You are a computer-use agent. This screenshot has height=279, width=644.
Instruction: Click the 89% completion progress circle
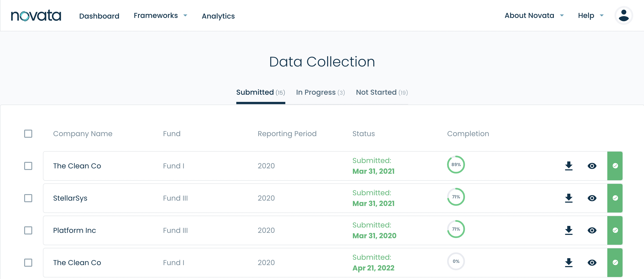[x=456, y=165]
